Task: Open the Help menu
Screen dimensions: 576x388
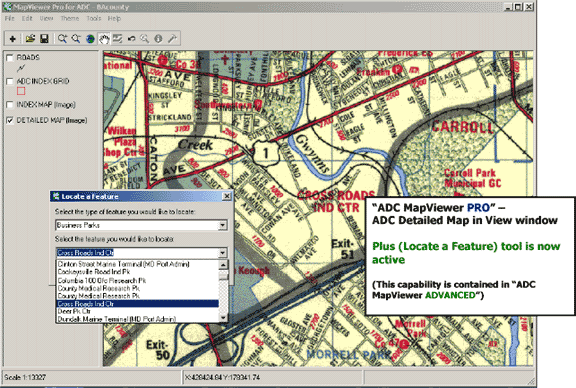Action: (x=114, y=18)
